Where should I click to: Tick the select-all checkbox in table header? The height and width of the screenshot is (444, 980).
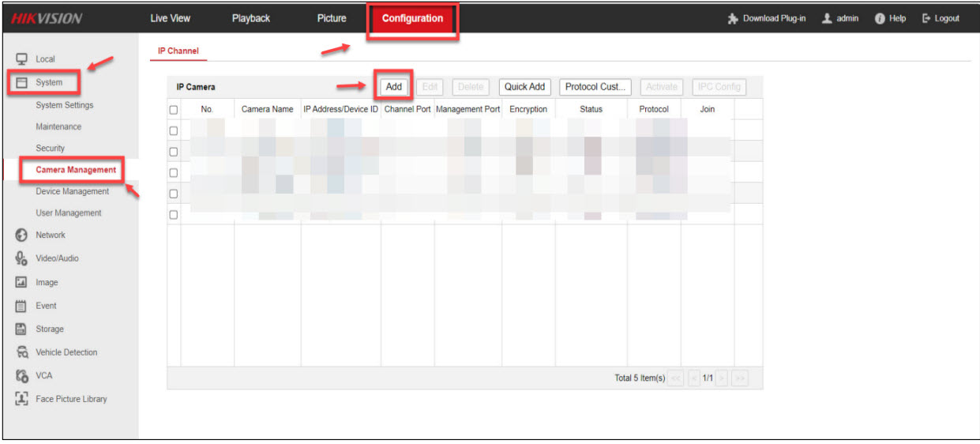(174, 110)
